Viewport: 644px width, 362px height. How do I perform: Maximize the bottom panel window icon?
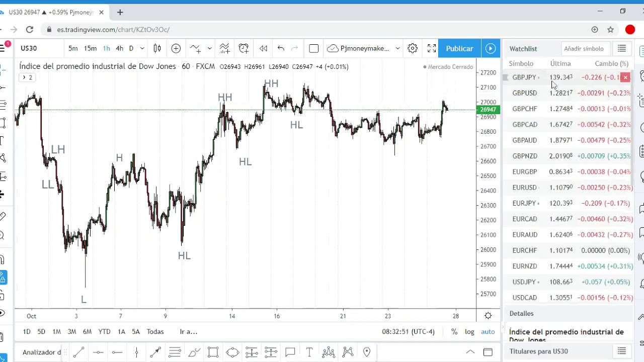click(488, 352)
